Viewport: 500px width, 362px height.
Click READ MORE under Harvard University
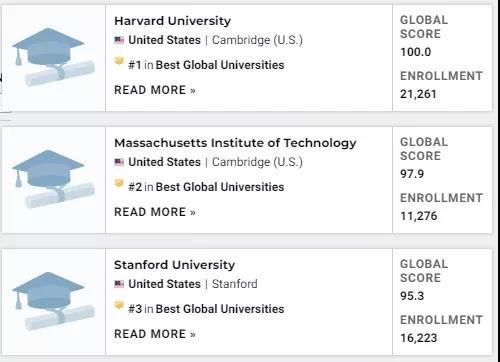point(155,90)
